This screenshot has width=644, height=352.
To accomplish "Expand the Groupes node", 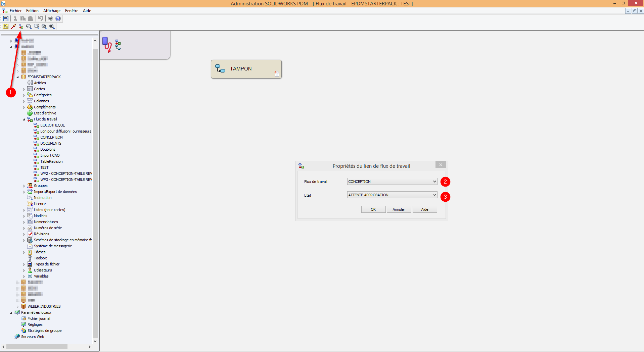I will coord(24,186).
